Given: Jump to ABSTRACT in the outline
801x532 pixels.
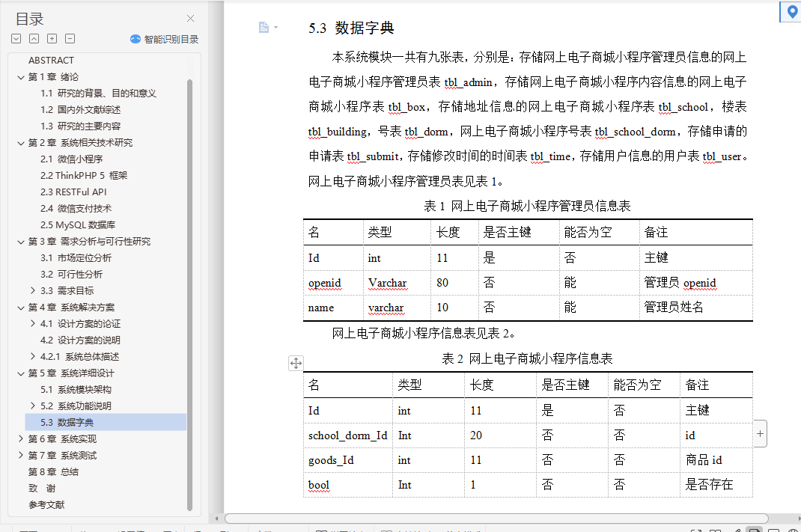Looking at the screenshot, I should pos(51,61).
